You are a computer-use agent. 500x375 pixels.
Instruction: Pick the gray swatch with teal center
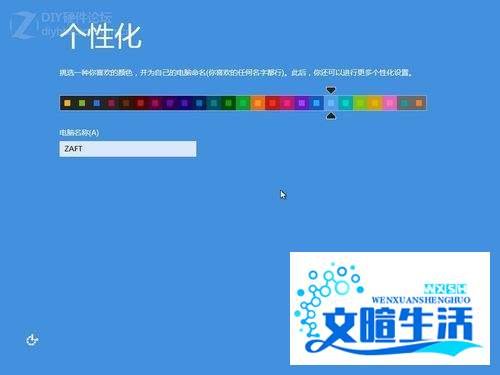[404, 103]
